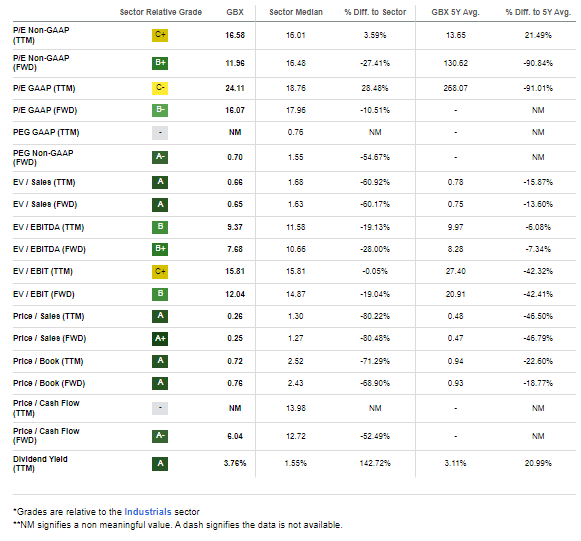
Task: Click the B- grade badge for P/E GAAP (FWD)
Action: [x=160, y=110]
